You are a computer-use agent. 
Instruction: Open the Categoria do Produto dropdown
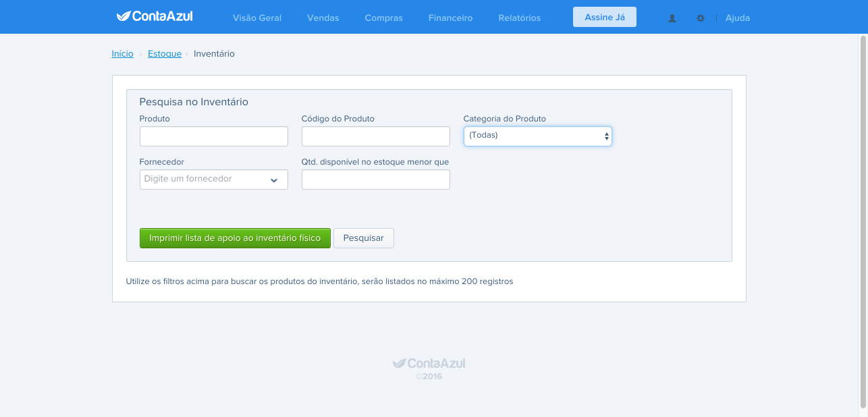(538, 136)
